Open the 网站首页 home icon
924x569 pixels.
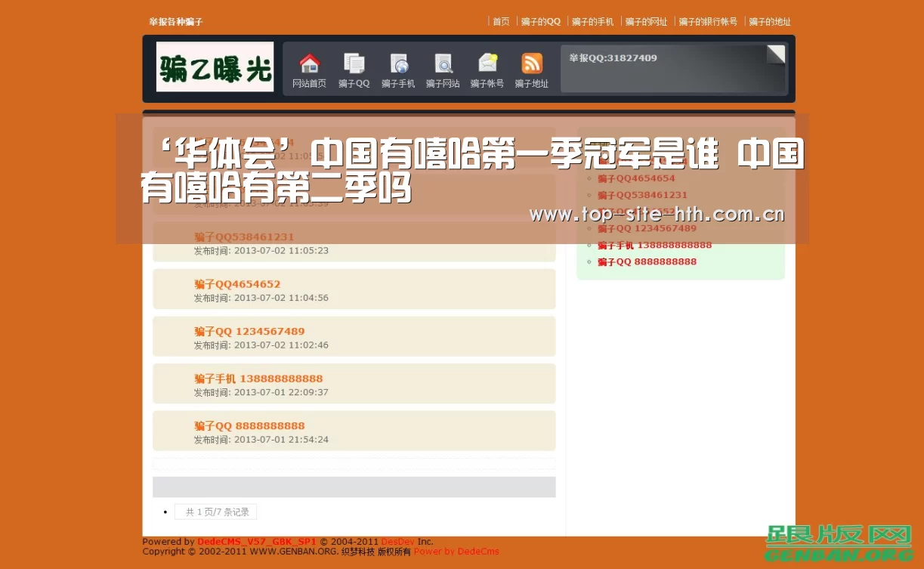[x=309, y=63]
